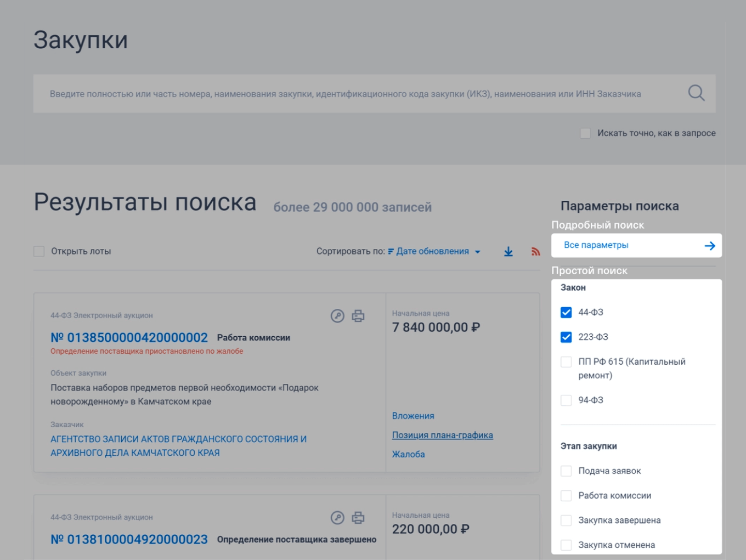Enable the ПП РФ 615 filter
Image resolution: width=746 pixels, height=560 pixels.
coord(566,361)
